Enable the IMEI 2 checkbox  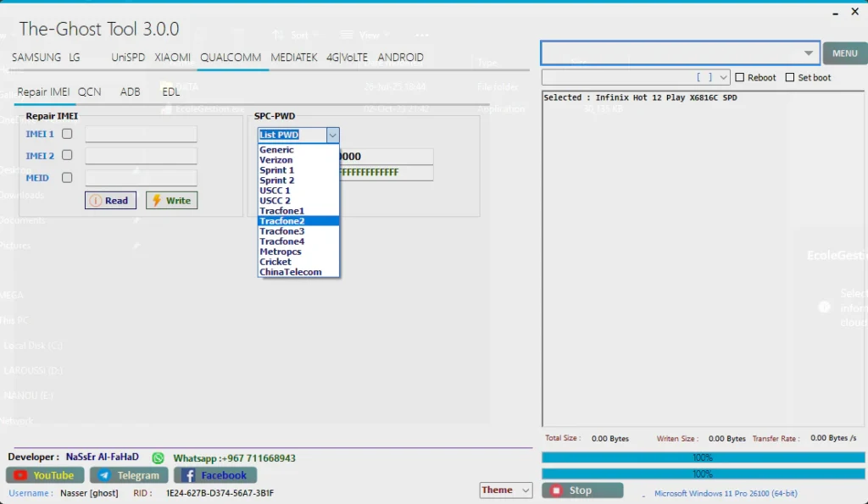click(x=67, y=155)
